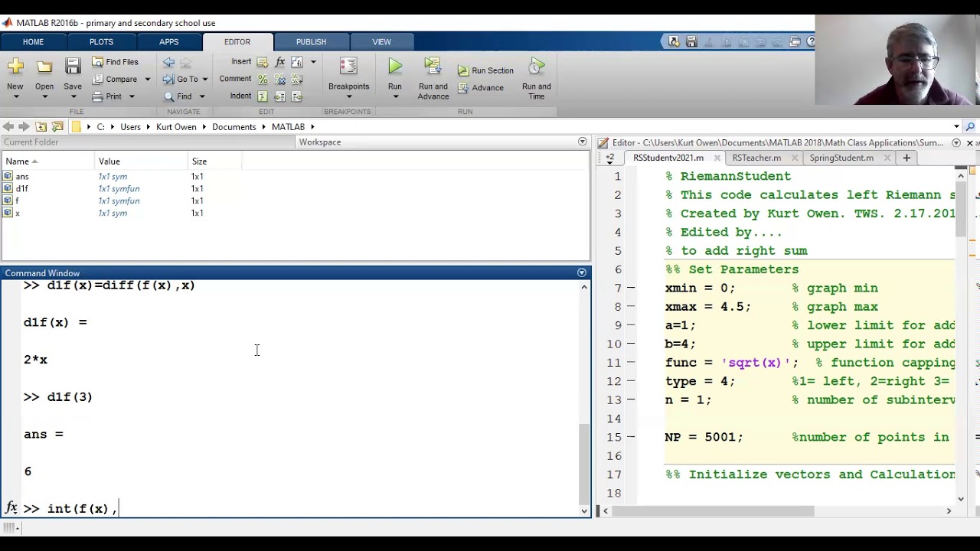Close the RSStudentv2021.m tab
Screen dimensions: 980x551
(717, 158)
